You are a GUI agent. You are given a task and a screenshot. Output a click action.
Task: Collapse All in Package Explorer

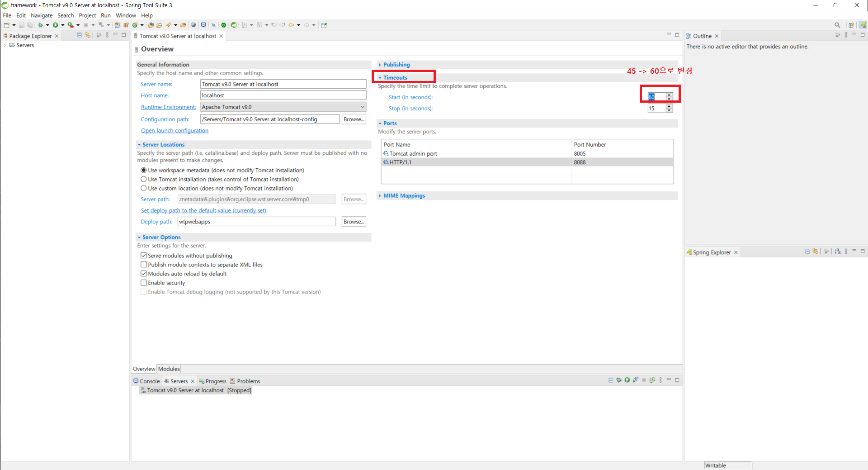pos(80,35)
